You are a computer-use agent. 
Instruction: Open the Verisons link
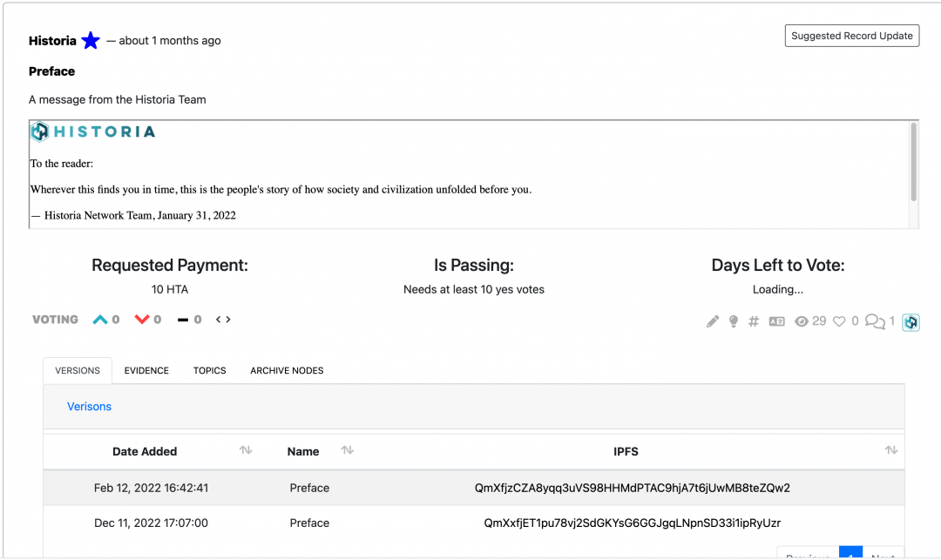tap(89, 406)
